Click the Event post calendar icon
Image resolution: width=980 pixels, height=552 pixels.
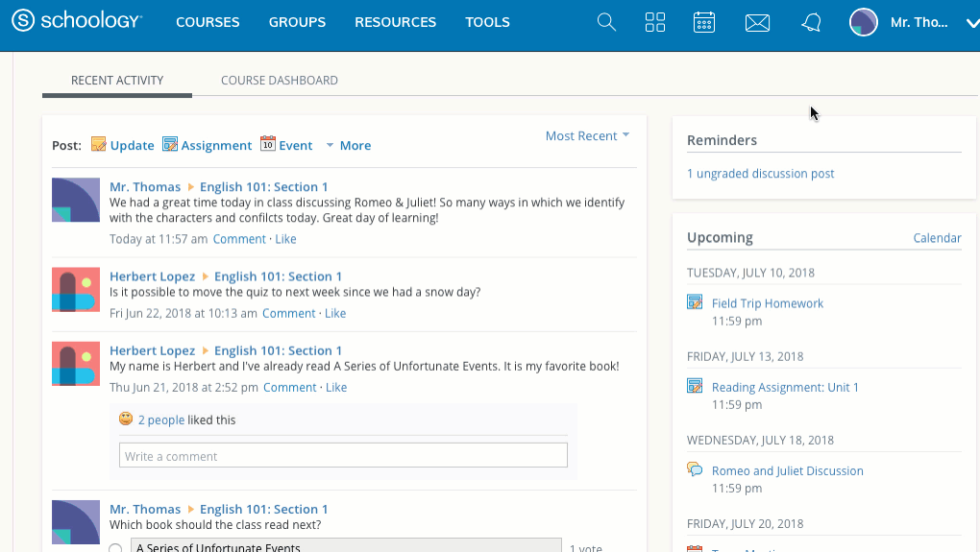[x=268, y=145]
